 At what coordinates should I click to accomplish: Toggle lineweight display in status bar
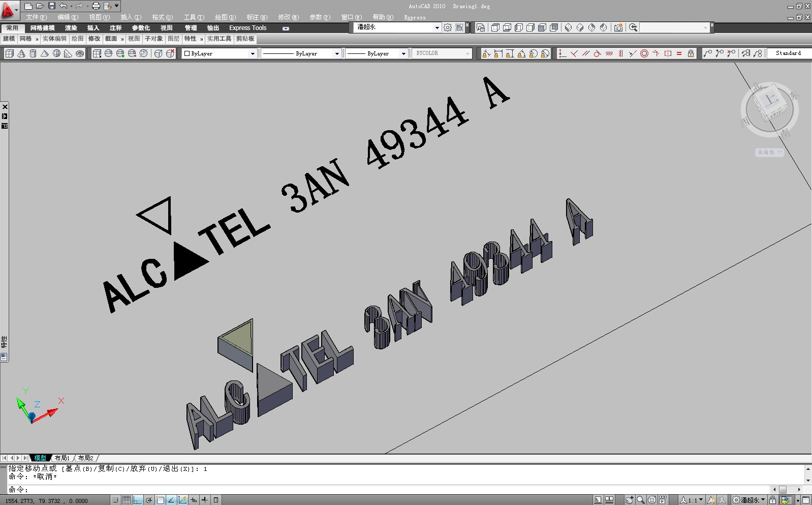point(205,500)
